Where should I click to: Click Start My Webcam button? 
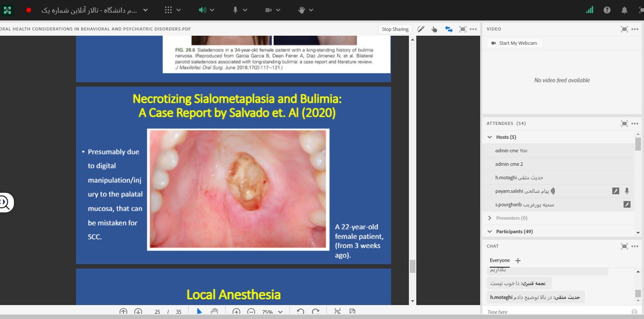coord(514,43)
